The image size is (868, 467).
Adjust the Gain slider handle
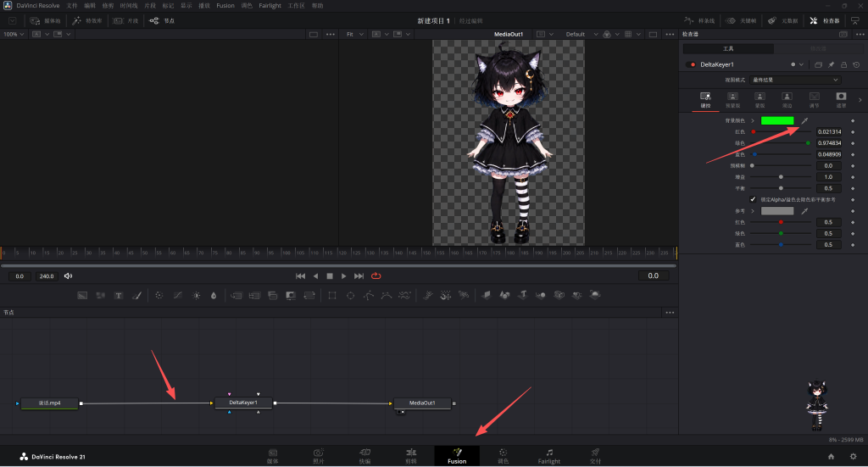pyautogui.click(x=781, y=177)
